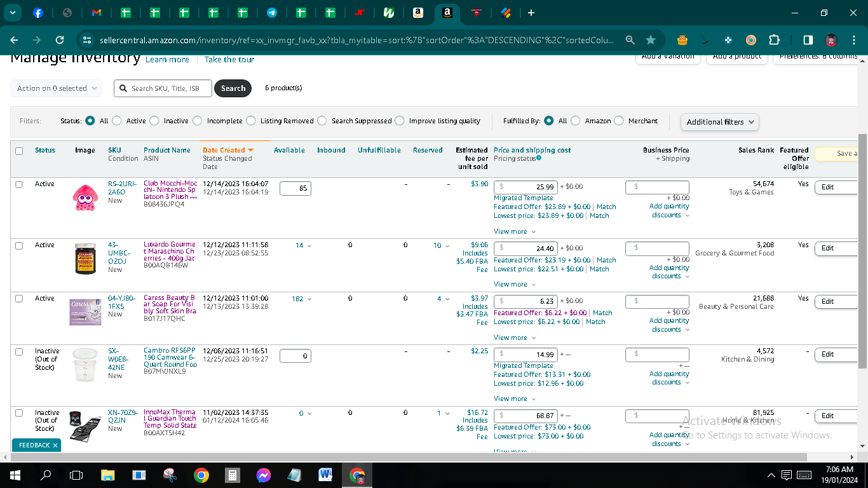The width and height of the screenshot is (868, 488).
Task: Open the touch keyboard tray icon
Action: tap(804, 475)
